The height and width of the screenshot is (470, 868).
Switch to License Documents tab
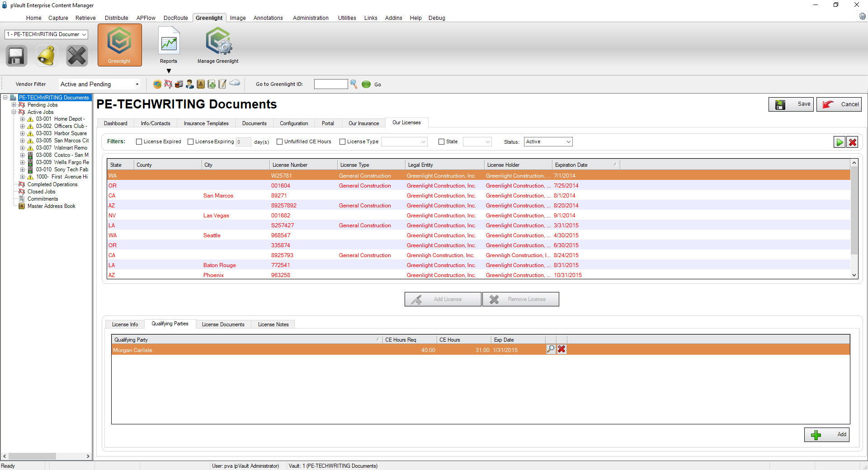[223, 324]
